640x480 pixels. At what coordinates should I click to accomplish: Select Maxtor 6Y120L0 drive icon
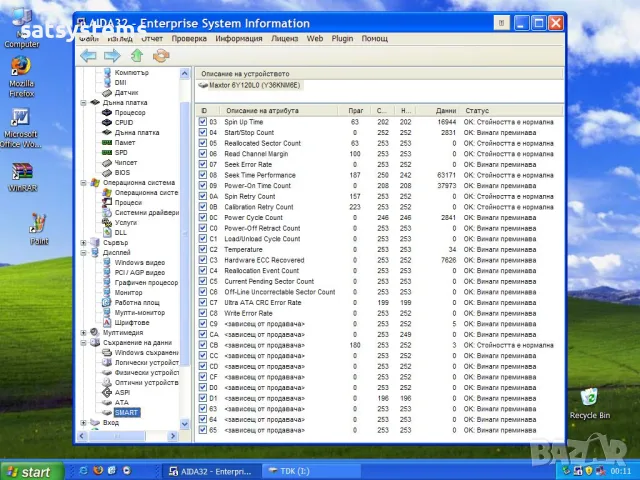point(203,85)
